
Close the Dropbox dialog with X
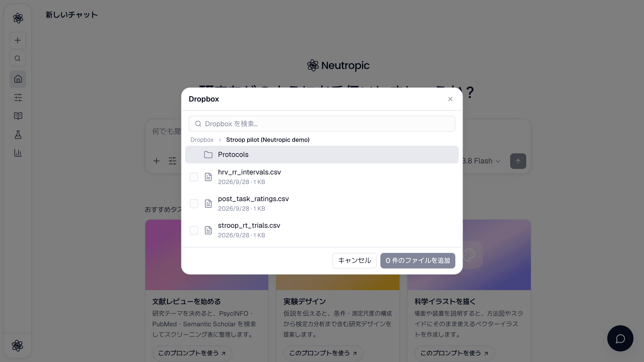click(450, 99)
